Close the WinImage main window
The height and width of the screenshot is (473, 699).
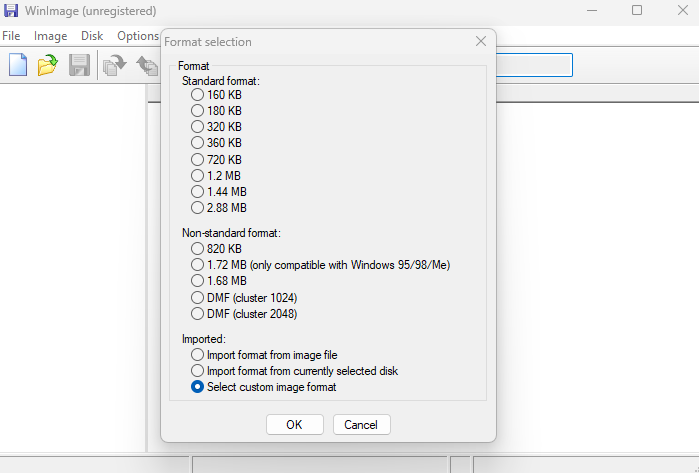[683, 10]
